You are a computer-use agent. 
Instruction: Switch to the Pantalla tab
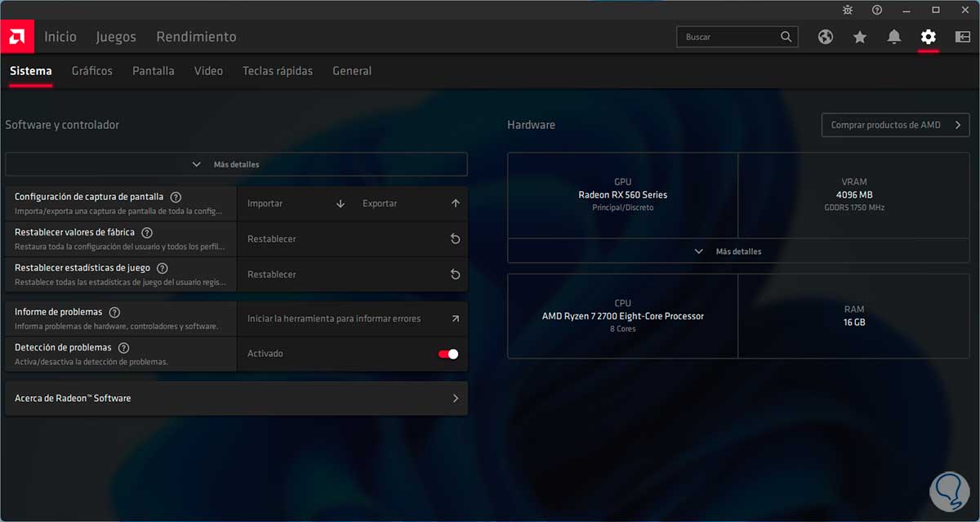154,71
